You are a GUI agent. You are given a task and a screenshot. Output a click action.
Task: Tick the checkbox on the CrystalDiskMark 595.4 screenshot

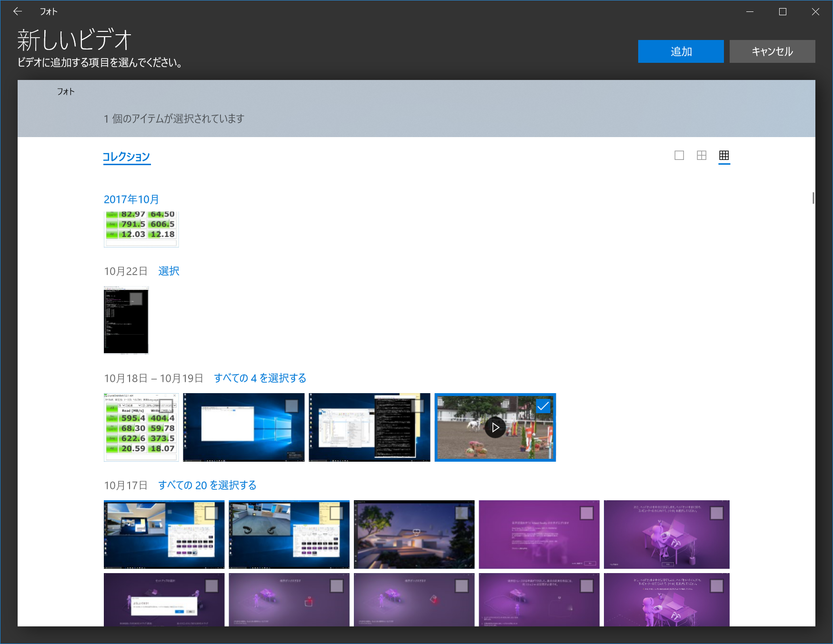(x=166, y=406)
